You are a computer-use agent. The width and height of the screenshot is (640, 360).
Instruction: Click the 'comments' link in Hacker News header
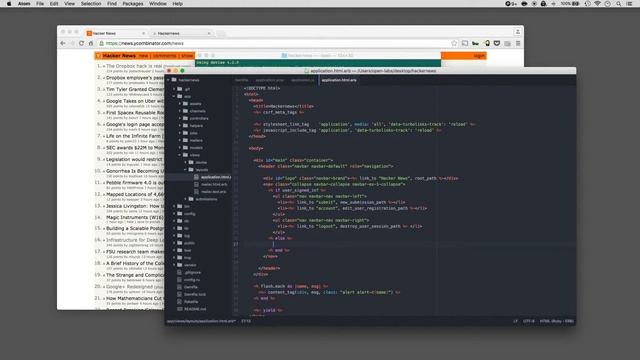(x=164, y=56)
